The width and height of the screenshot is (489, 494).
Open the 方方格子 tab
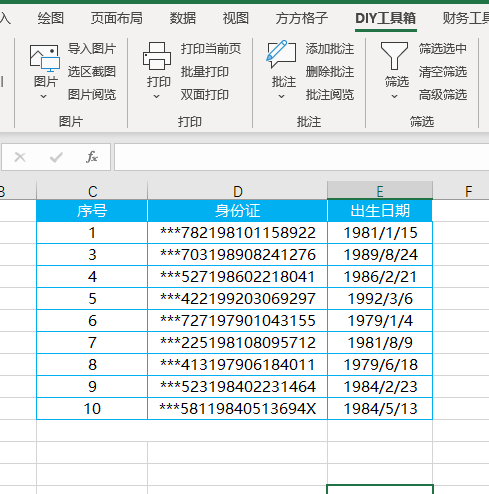pos(302,18)
